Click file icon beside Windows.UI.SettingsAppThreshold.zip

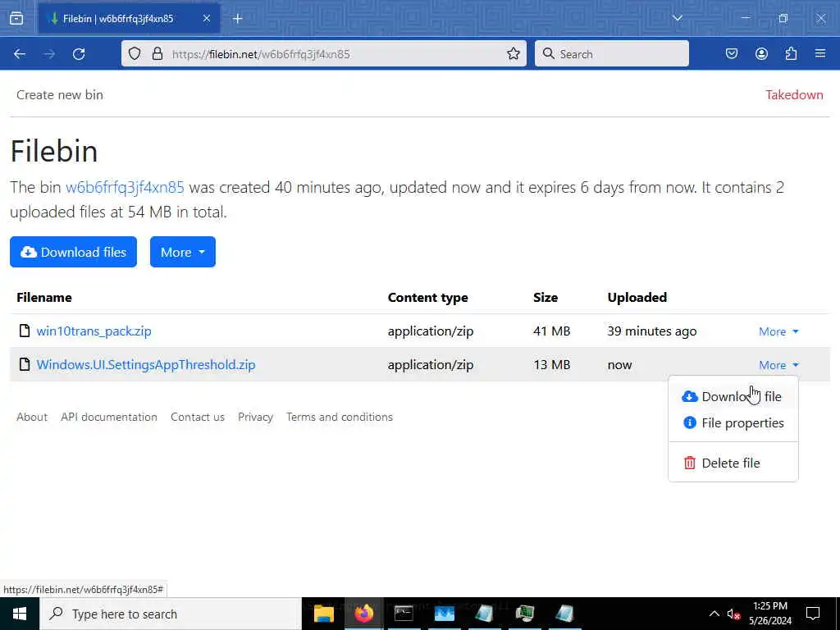[x=24, y=364]
